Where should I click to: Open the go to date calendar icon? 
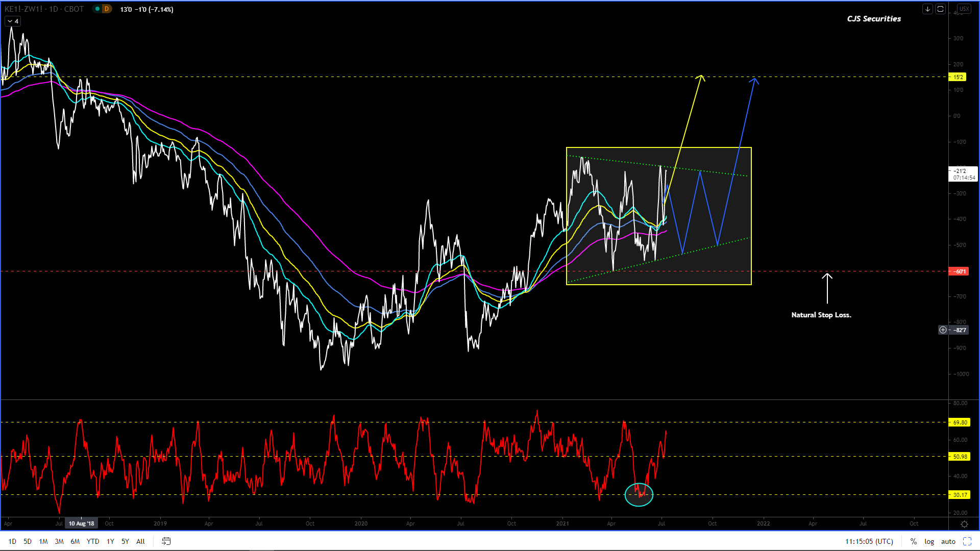point(166,541)
